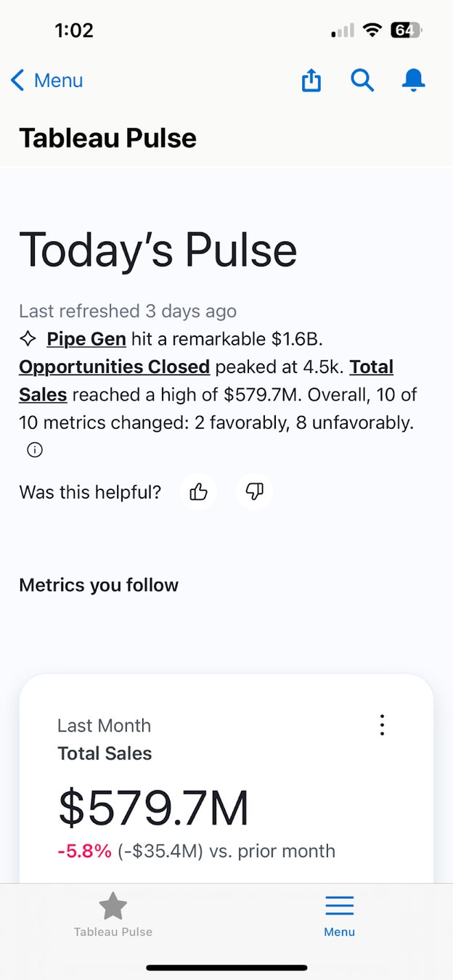
Task: Open the info icon below the summary
Action: [35, 450]
